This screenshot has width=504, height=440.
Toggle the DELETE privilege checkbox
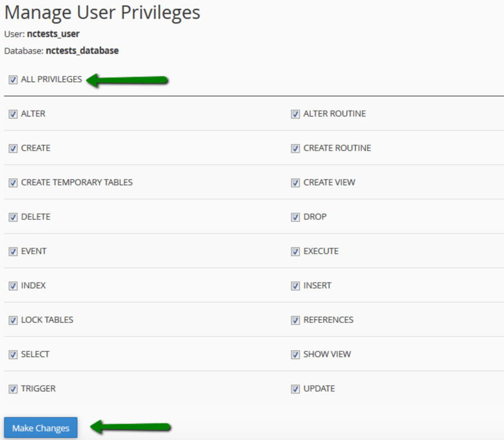(13, 217)
